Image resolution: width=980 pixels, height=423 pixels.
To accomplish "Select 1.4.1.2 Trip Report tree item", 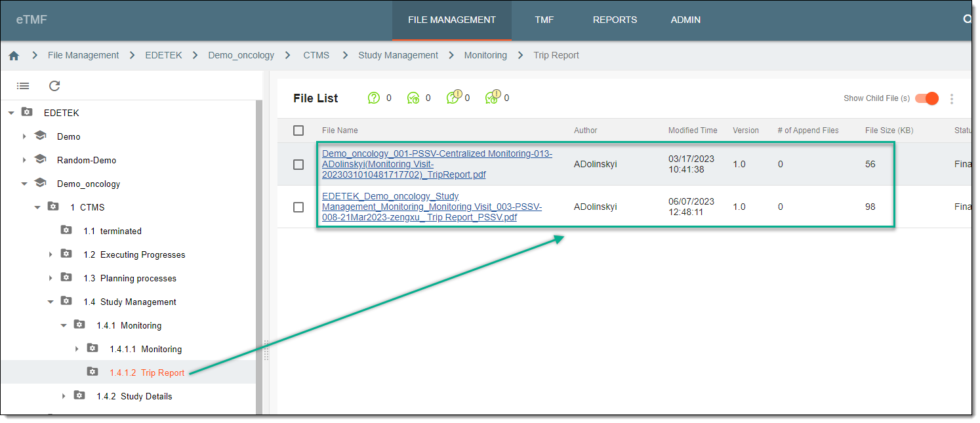I will (x=147, y=373).
